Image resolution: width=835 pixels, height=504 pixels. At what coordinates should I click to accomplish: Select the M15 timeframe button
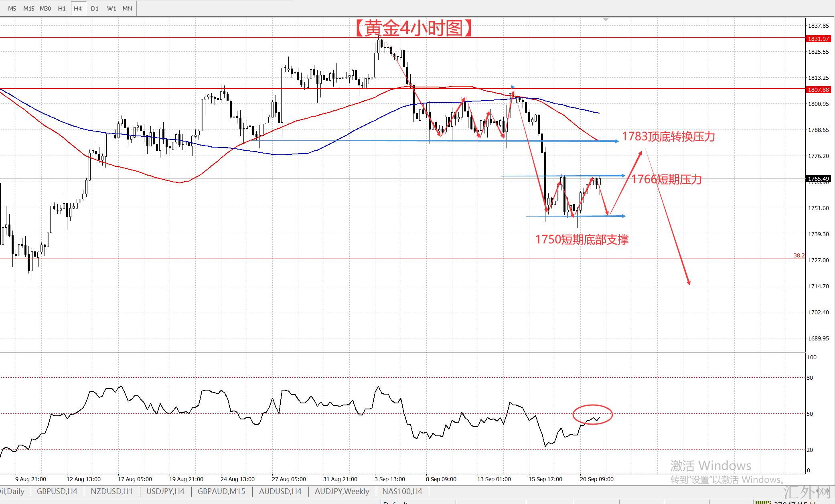click(x=28, y=8)
